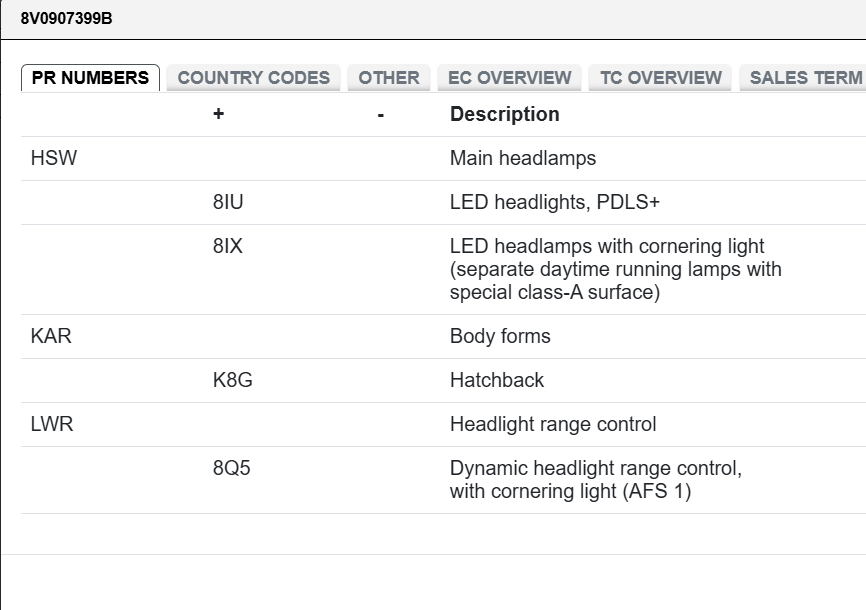The width and height of the screenshot is (866, 610).
Task: Go to the EC OVERVIEW tab
Action: click(x=510, y=78)
